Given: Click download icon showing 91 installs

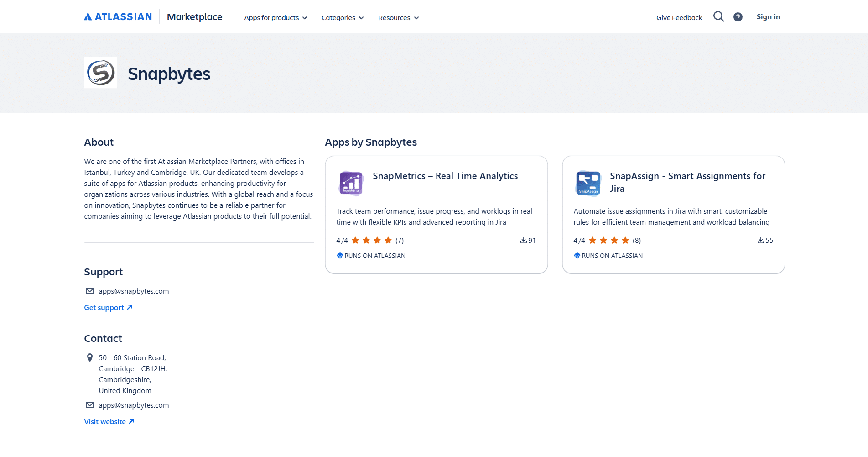Looking at the screenshot, I should coord(524,241).
